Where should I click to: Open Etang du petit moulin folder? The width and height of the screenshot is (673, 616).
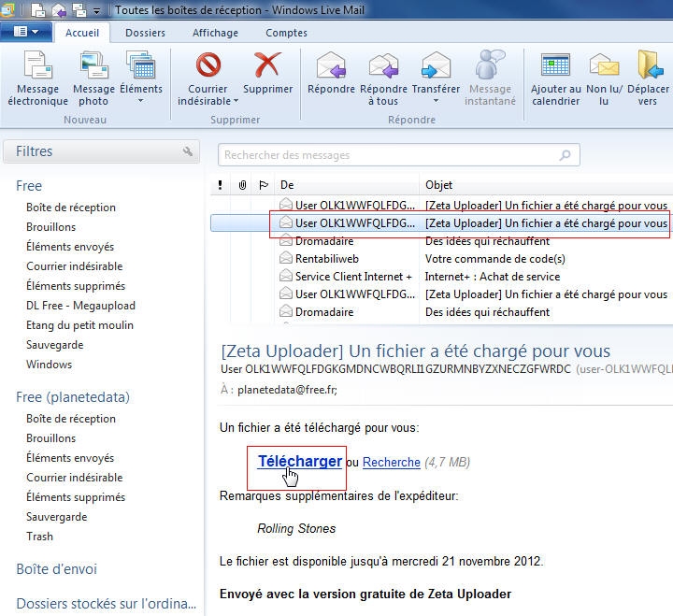(79, 325)
